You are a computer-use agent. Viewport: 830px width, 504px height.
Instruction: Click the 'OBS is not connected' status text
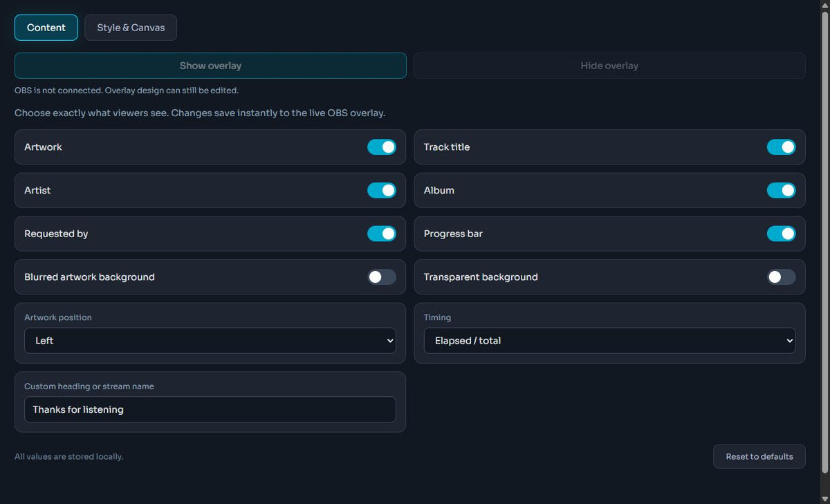[x=127, y=91]
